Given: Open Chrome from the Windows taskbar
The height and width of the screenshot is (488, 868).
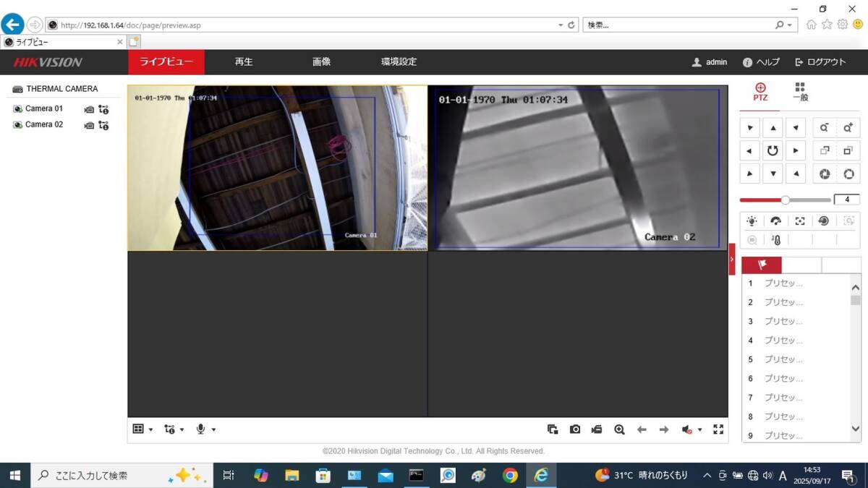Looking at the screenshot, I should pyautogui.click(x=510, y=475).
